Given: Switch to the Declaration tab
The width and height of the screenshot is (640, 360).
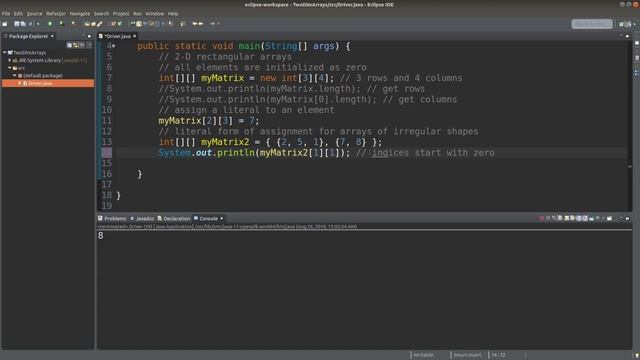Looking at the screenshot, I should (x=174, y=219).
